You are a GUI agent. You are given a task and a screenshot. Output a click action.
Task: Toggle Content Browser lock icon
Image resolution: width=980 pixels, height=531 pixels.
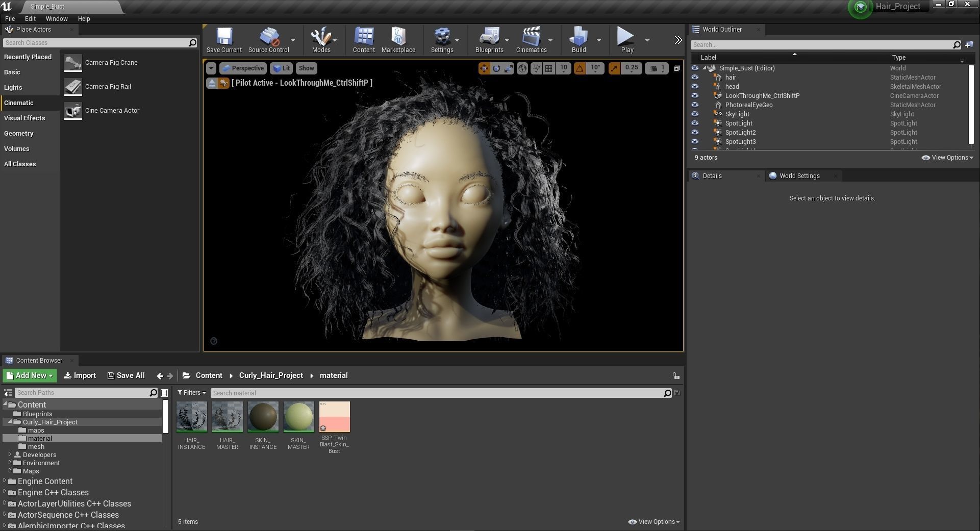676,376
